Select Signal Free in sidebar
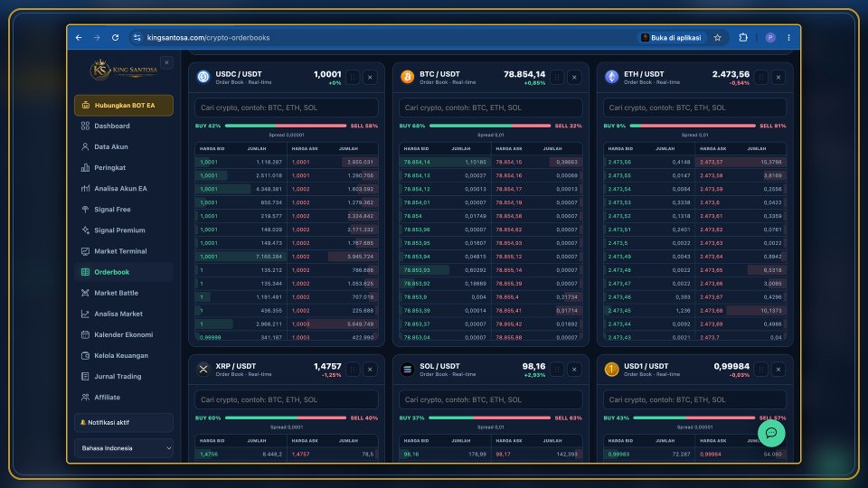 point(124,209)
